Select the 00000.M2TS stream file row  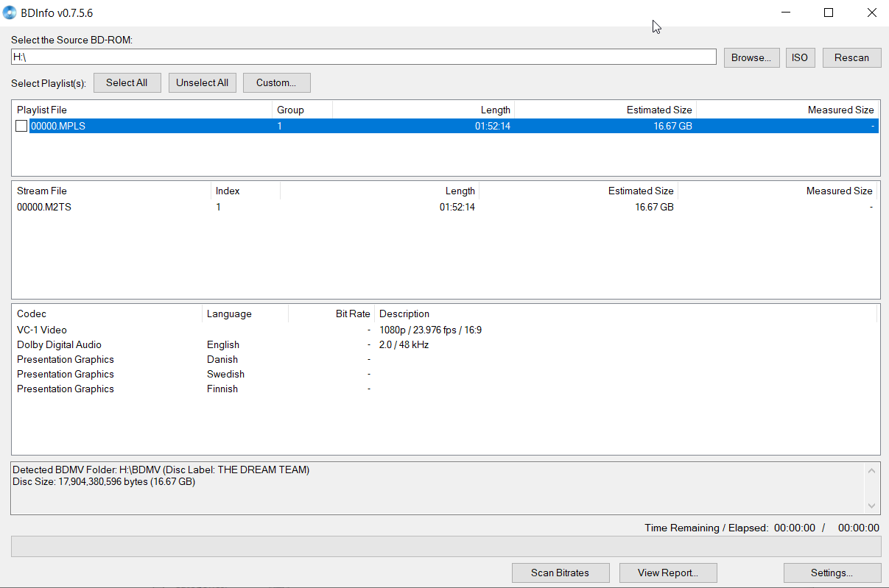tap(446, 207)
